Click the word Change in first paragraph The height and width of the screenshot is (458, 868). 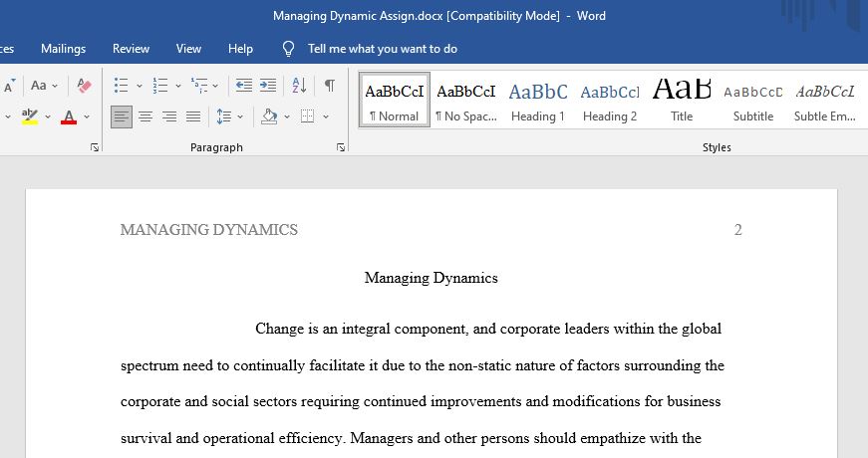tap(280, 330)
